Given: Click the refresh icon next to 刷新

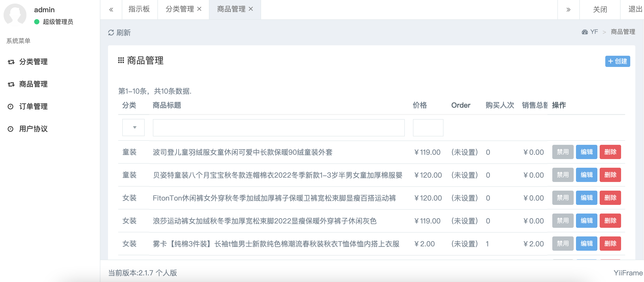Looking at the screenshot, I should point(111,33).
